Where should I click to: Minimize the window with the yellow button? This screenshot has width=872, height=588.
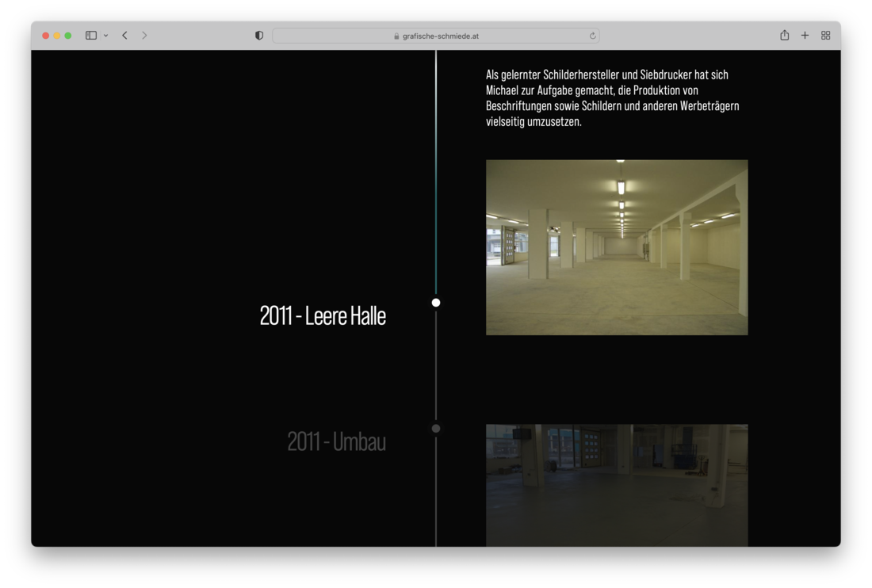coord(57,36)
